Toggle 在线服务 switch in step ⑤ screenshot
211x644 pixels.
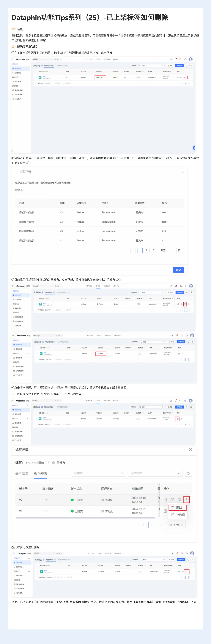pos(139,572)
